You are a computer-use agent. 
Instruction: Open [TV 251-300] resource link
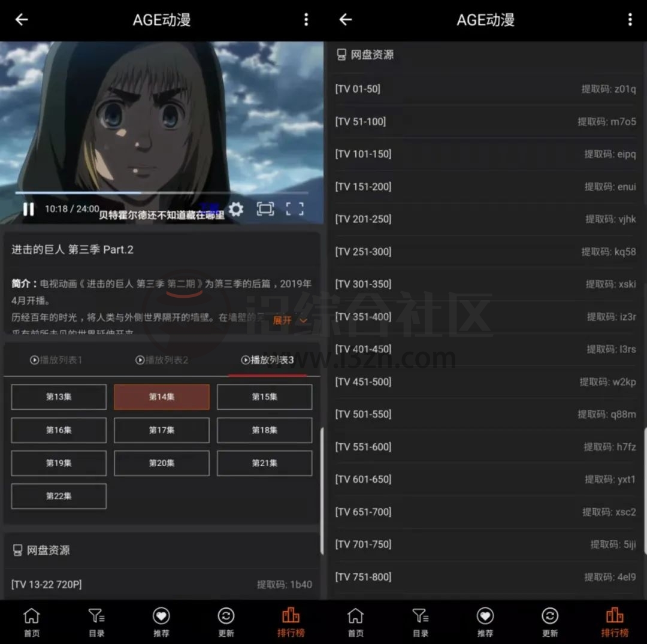[x=363, y=252]
